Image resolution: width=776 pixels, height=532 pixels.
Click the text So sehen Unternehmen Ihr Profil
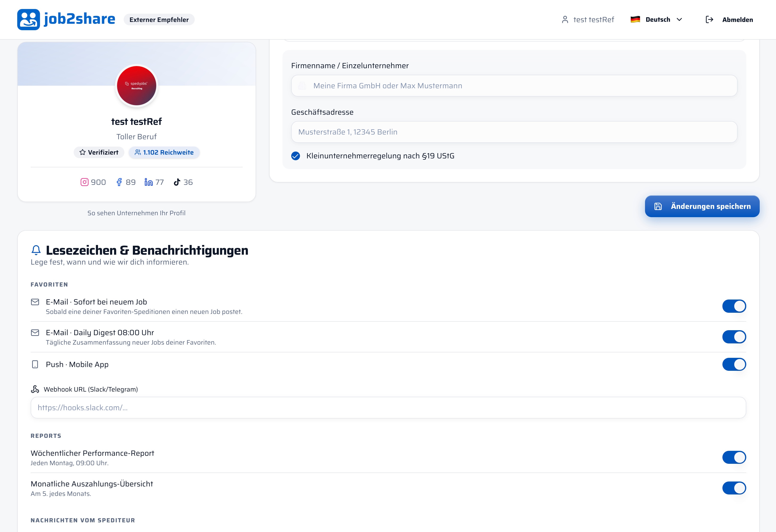click(x=136, y=213)
